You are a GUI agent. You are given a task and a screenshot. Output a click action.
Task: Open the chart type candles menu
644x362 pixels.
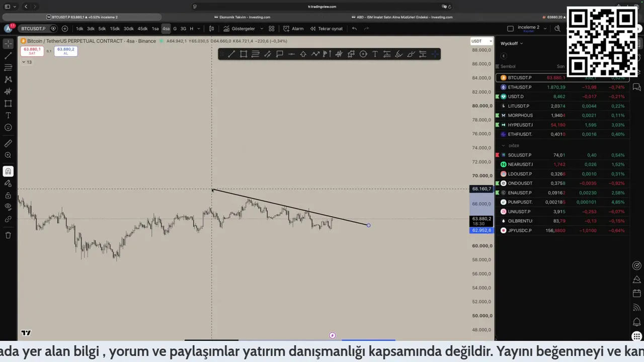point(212,29)
